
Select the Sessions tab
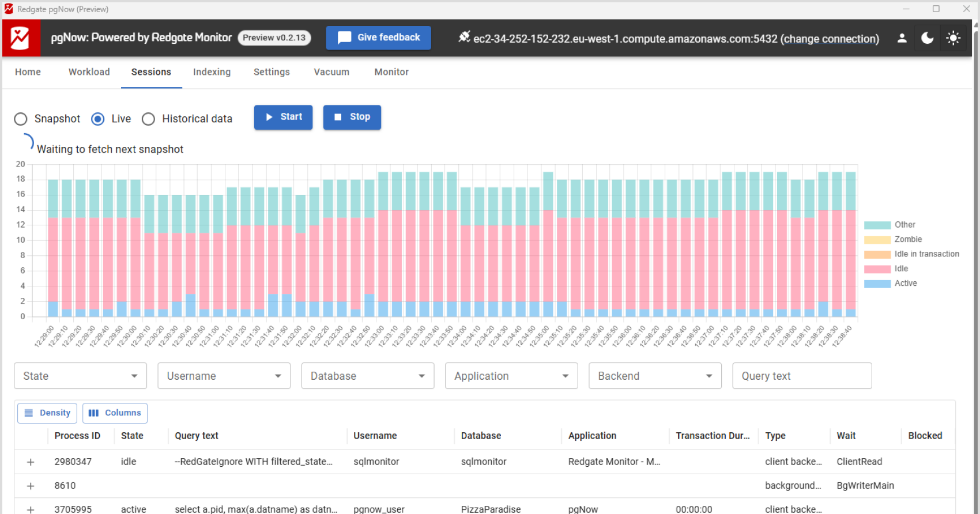pos(151,72)
